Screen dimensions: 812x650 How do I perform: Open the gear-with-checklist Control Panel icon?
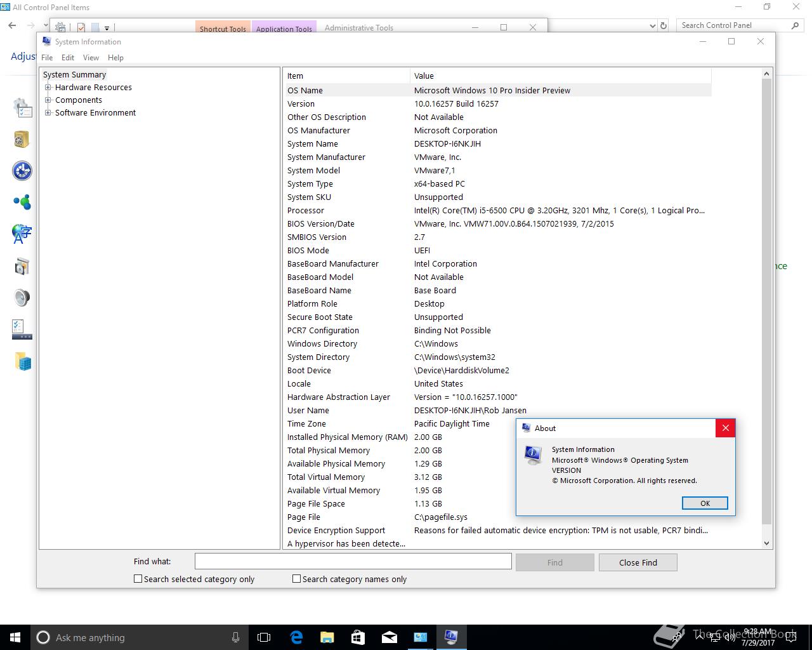click(x=22, y=107)
